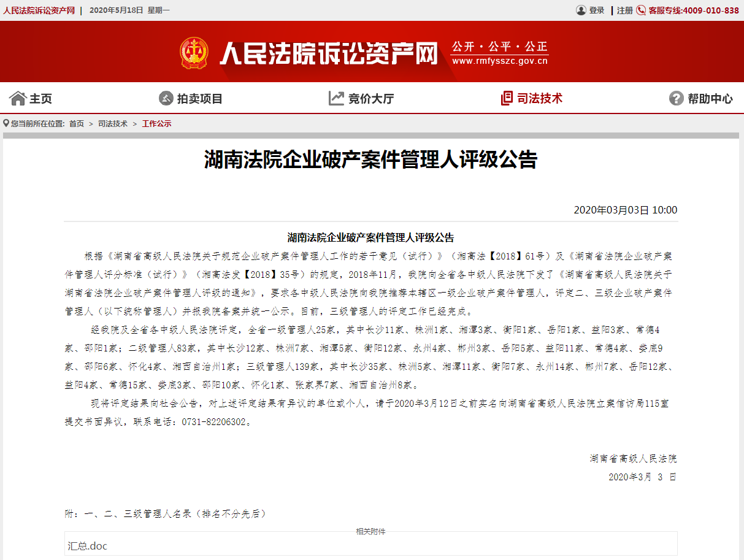Click the home house icon
Image resolution: width=744 pixels, height=560 pixels.
18,98
